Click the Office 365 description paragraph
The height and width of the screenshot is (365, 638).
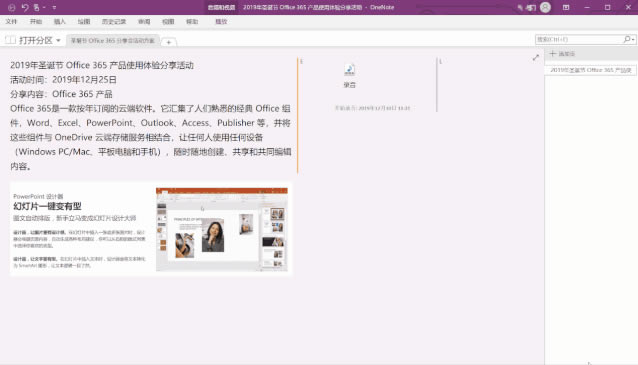click(151, 137)
